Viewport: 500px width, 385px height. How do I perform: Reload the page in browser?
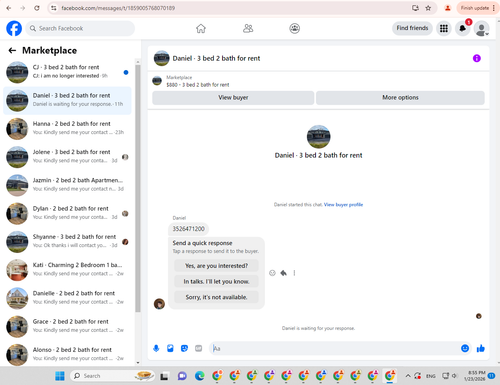[37, 8]
